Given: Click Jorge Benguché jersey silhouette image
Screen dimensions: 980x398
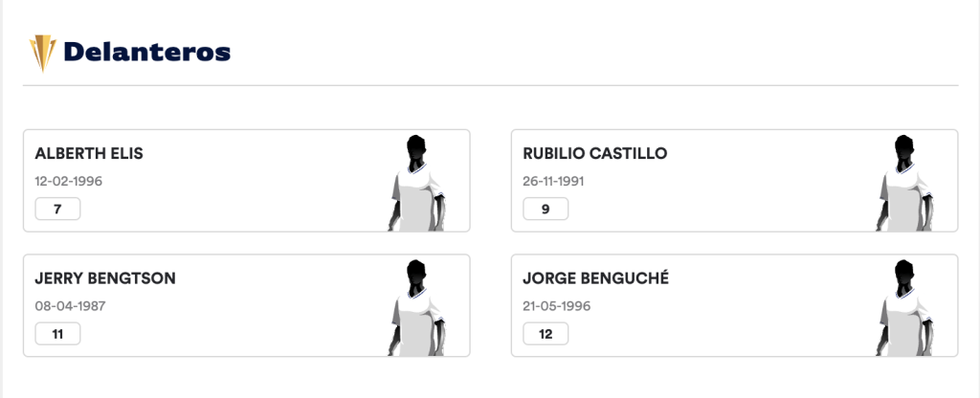Looking at the screenshot, I should click(x=904, y=308).
